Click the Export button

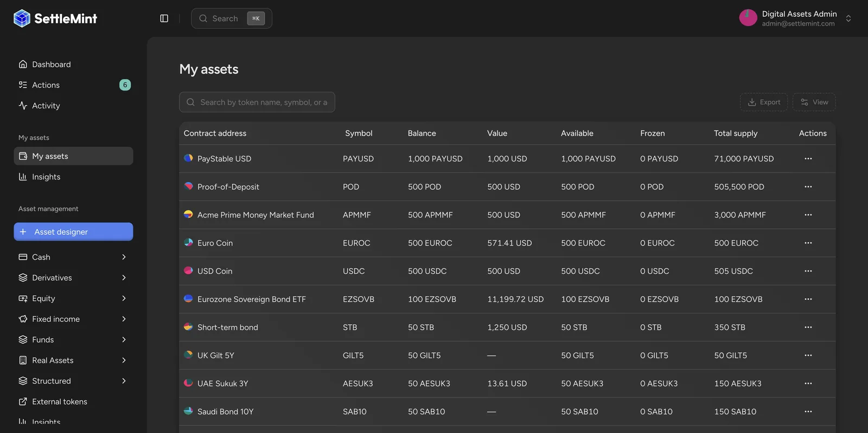(764, 102)
